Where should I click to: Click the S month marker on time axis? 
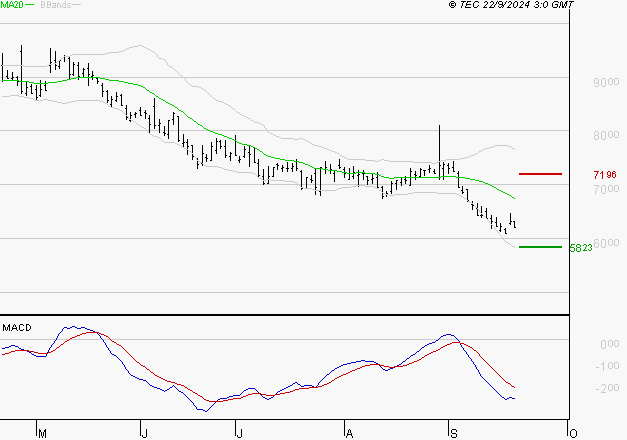tap(453, 434)
